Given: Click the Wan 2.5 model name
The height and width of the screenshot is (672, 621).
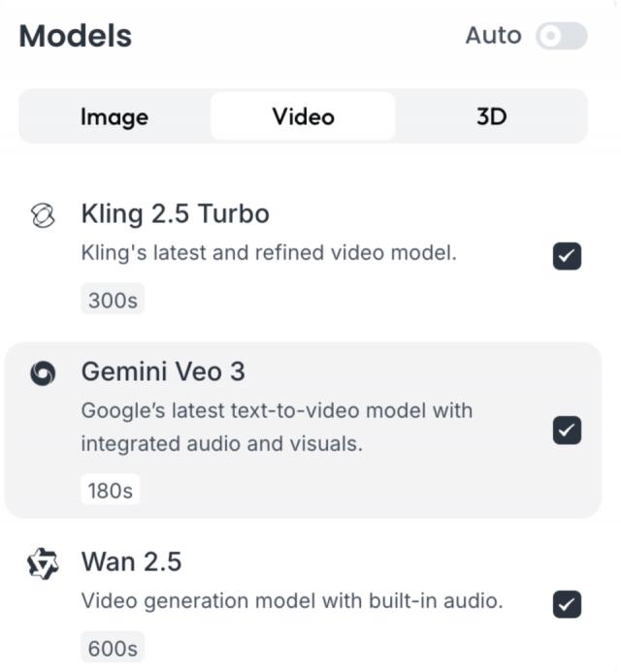Looking at the screenshot, I should click(131, 562).
